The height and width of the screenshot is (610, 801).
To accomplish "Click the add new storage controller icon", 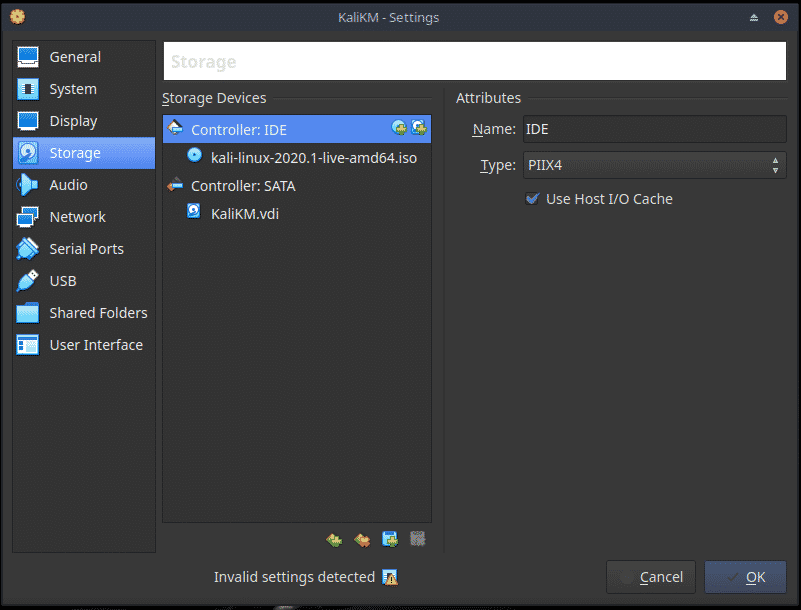I will (335, 540).
